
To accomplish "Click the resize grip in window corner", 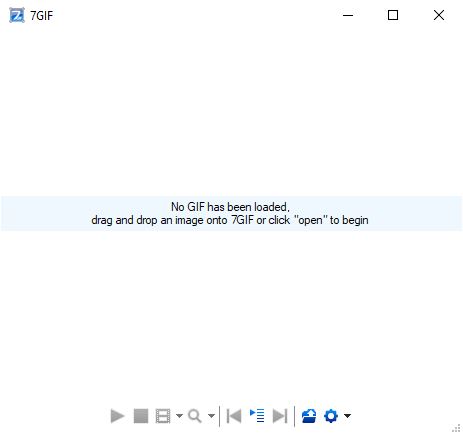I will click(x=457, y=429).
